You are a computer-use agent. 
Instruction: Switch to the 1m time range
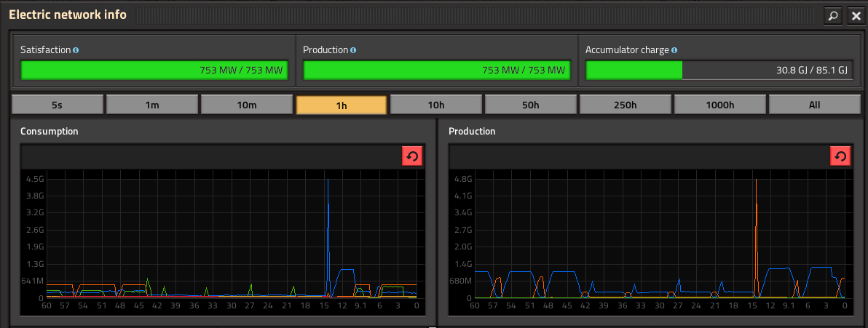point(151,105)
